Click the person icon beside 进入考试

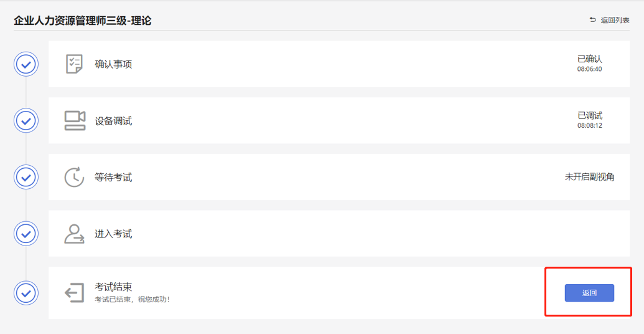(75, 234)
